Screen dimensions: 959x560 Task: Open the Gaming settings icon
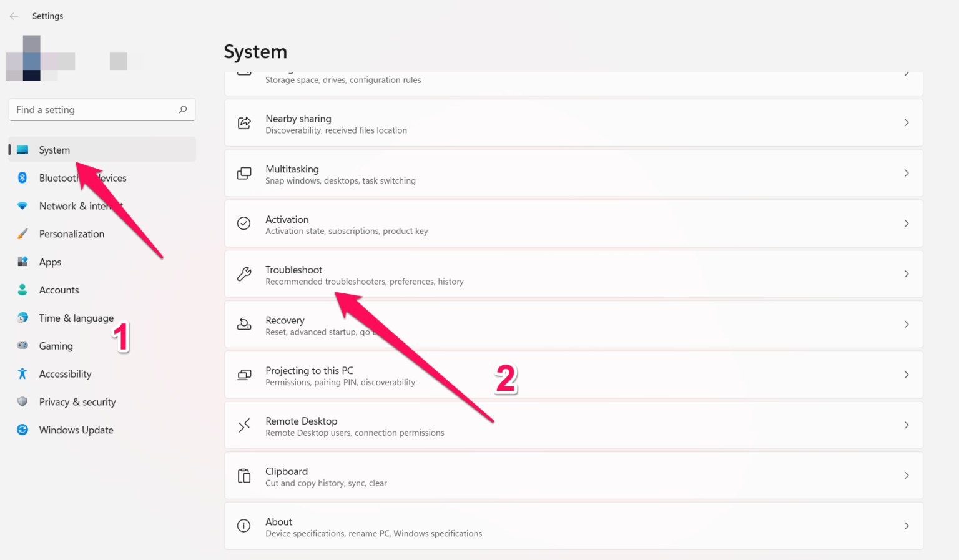click(22, 346)
